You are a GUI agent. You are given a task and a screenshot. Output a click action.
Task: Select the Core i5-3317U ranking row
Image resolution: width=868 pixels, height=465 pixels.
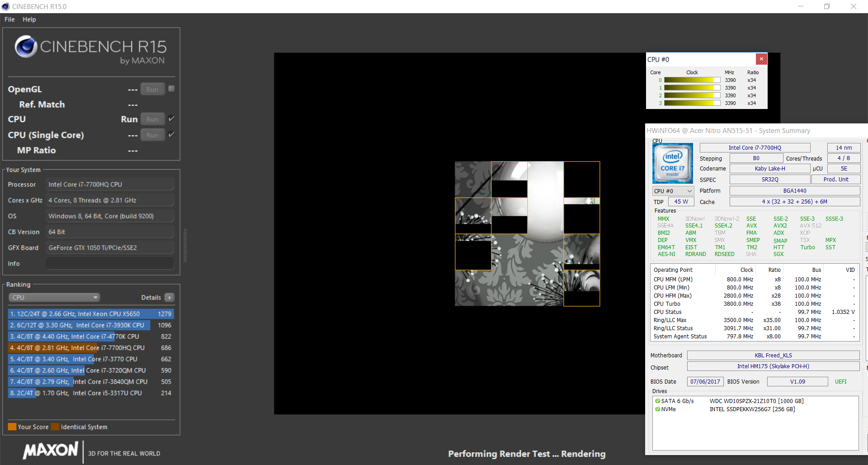coord(91,393)
